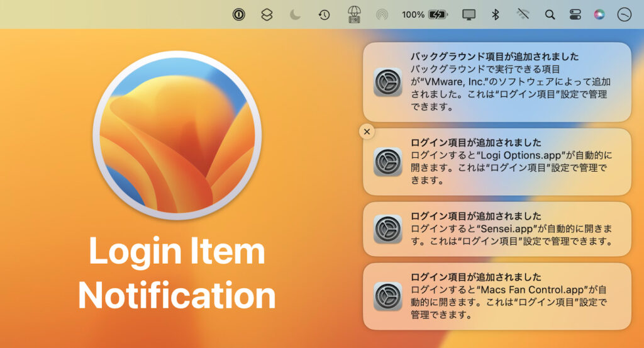Click System Settings icon in VMware notification
The width and height of the screenshot is (644, 348).
(387, 82)
